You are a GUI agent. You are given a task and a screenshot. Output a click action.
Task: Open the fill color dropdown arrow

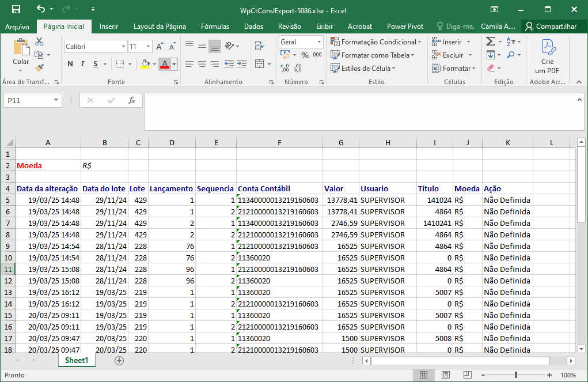[154, 64]
